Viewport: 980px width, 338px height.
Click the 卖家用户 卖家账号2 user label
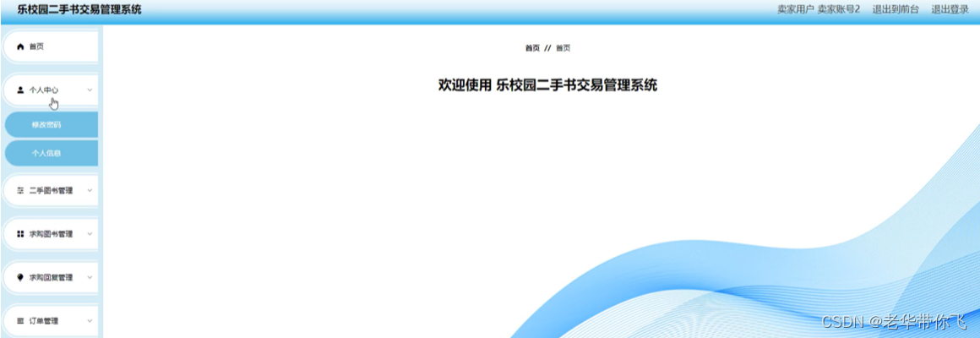[x=819, y=9]
